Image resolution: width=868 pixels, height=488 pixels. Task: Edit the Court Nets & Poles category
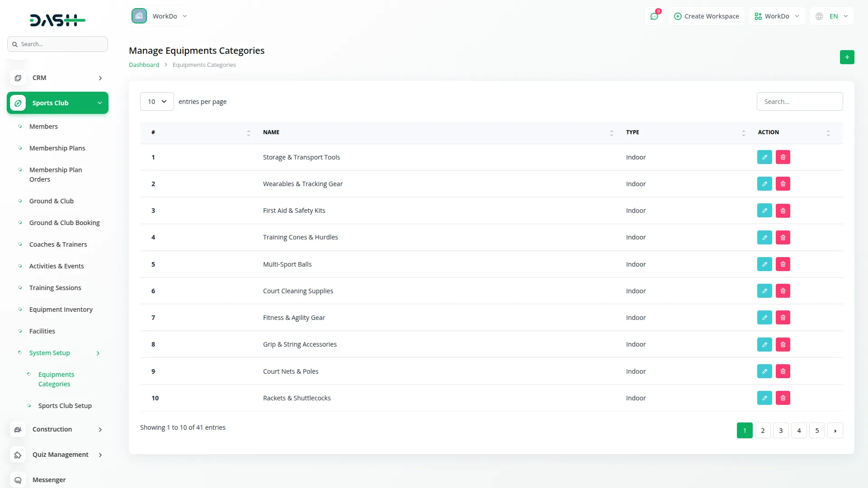764,371
